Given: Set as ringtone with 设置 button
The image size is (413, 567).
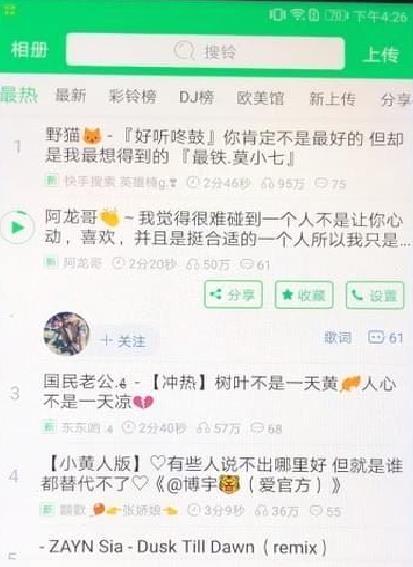Looking at the screenshot, I should [375, 295].
